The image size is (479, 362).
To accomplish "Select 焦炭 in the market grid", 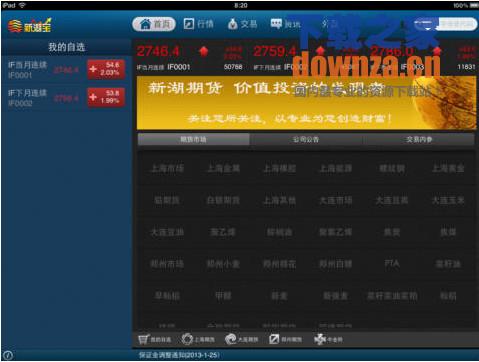I will pos(392,232).
